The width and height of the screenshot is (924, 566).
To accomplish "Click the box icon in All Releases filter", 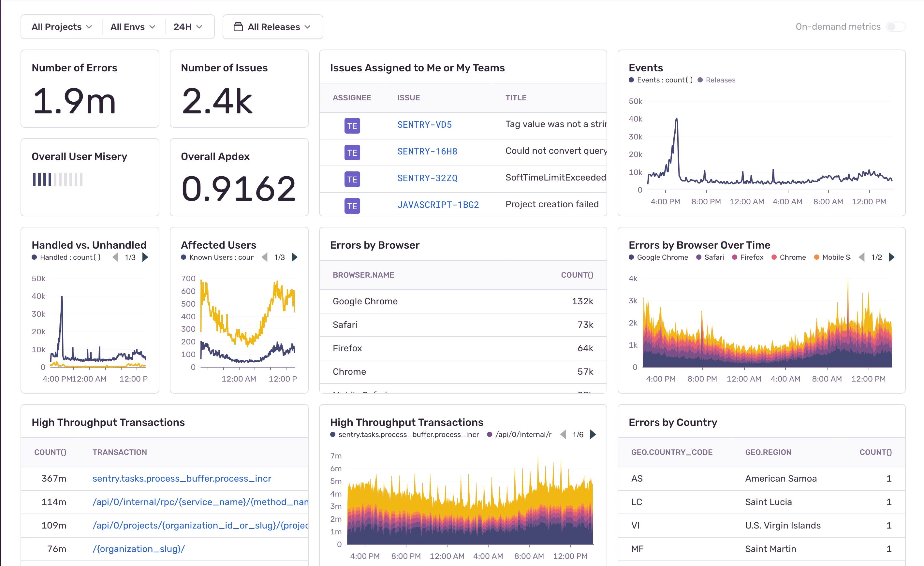I will pyautogui.click(x=238, y=27).
